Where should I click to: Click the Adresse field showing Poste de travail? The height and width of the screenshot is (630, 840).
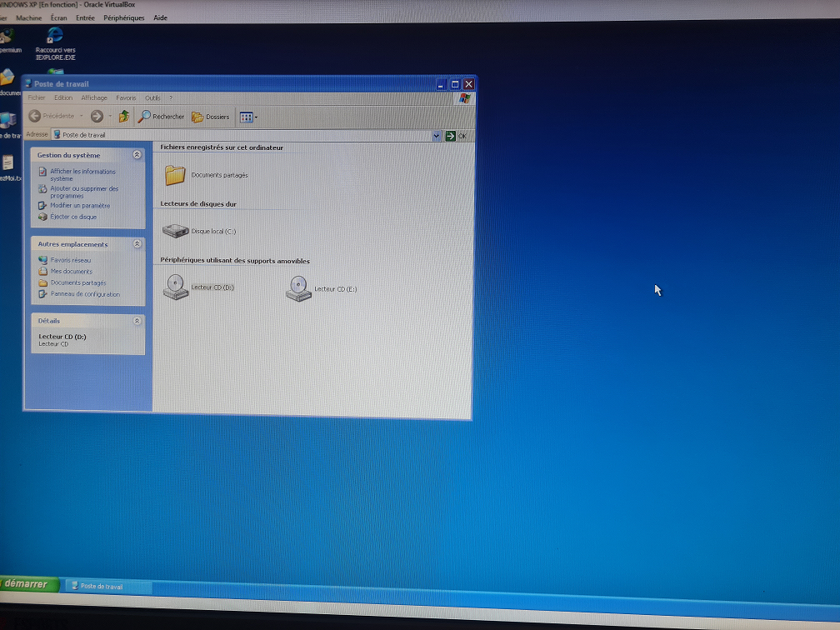pos(242,135)
